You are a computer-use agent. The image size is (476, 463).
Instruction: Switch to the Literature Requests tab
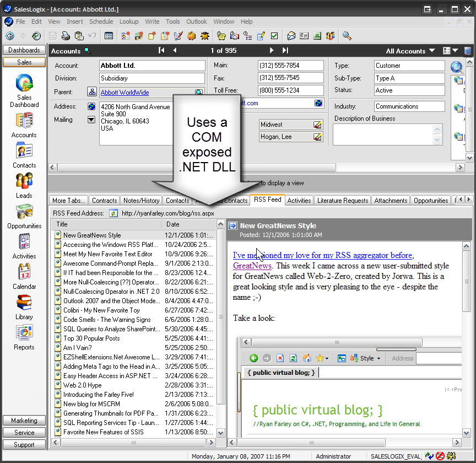[343, 201]
